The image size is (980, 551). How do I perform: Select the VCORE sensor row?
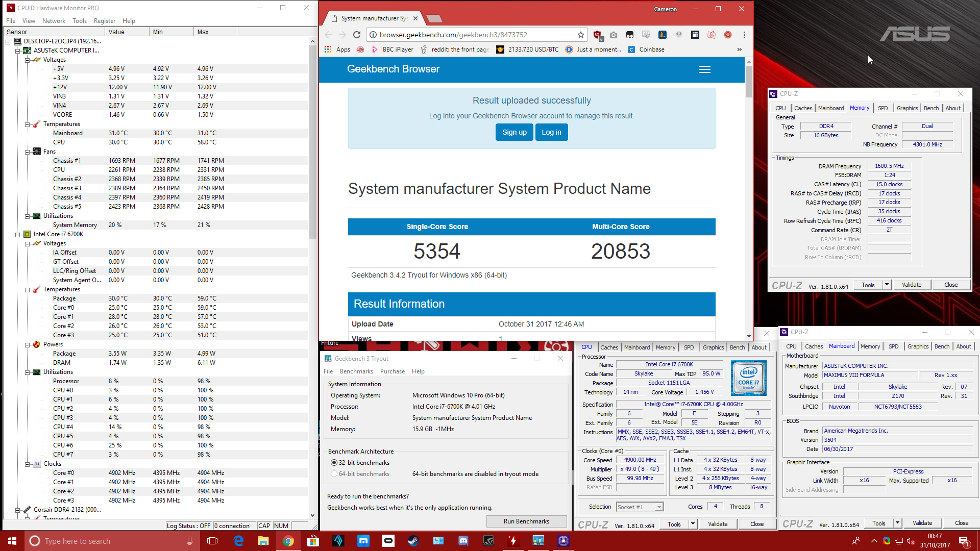tap(156, 115)
